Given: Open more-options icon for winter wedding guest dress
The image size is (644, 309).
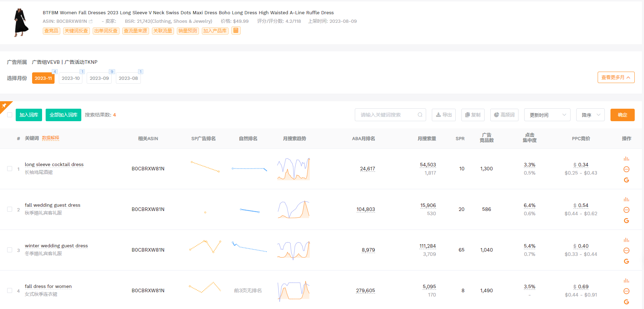Looking at the screenshot, I should point(626,251).
